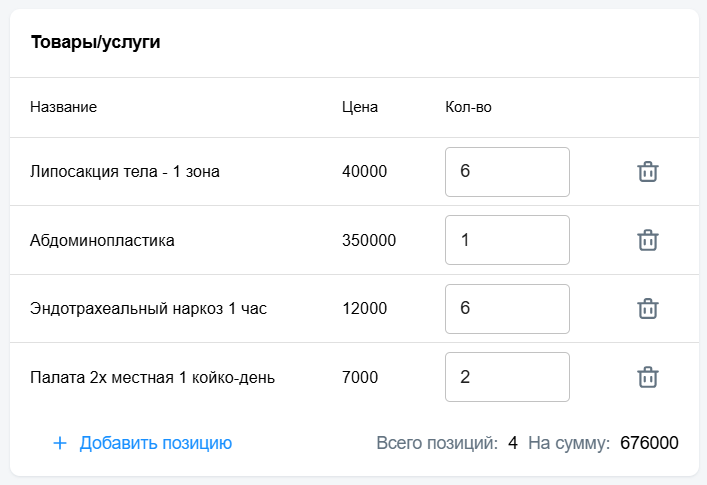Delete the Липосакция тела row with trash icon
Image resolution: width=707 pixels, height=485 pixels.
pos(648,171)
